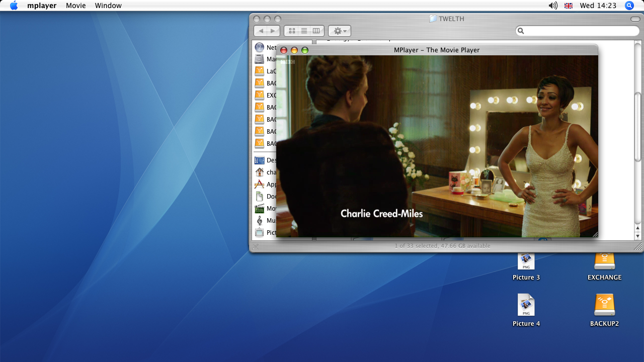Open Desktop from the Finder sidebar
Viewport: 644px width, 362px height.
266,160
